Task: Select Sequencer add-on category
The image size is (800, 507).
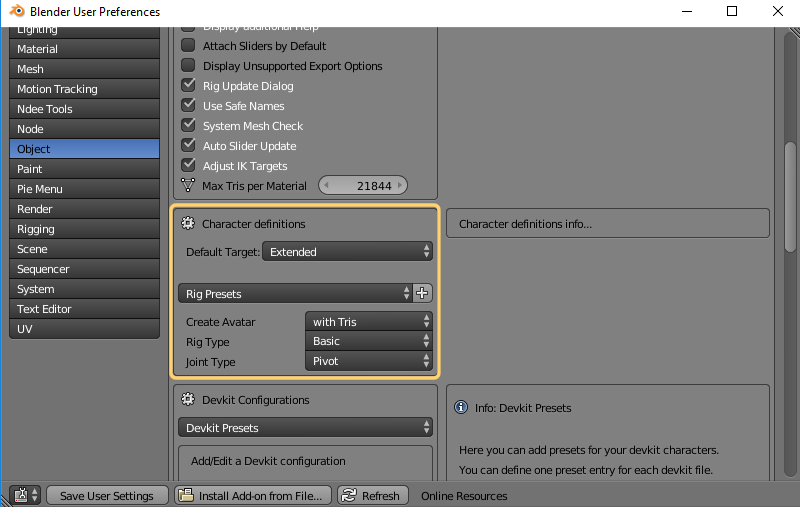Action: tap(85, 269)
